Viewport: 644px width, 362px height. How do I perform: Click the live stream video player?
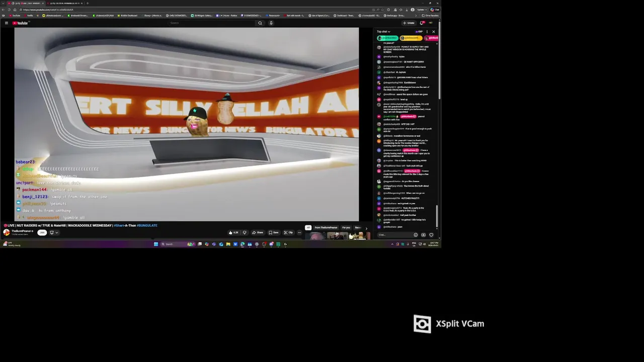186,124
